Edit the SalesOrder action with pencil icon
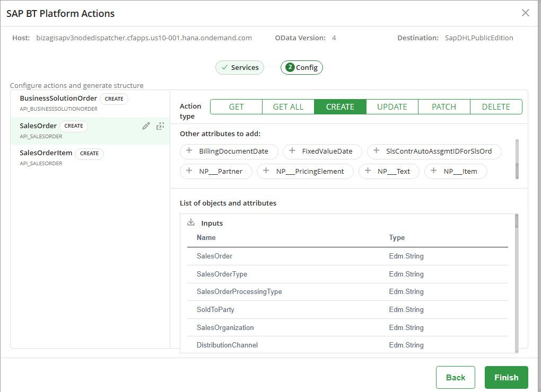 click(x=146, y=126)
